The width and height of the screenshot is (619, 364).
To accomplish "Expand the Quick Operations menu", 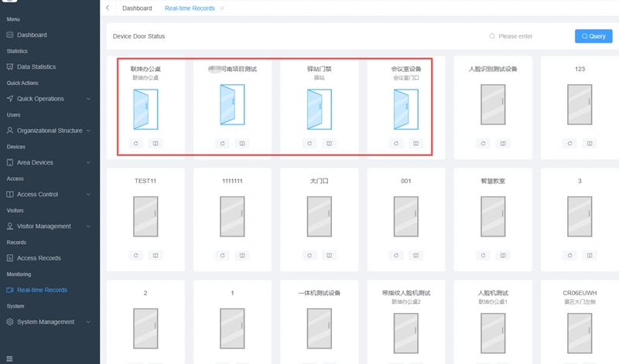I will pos(50,99).
